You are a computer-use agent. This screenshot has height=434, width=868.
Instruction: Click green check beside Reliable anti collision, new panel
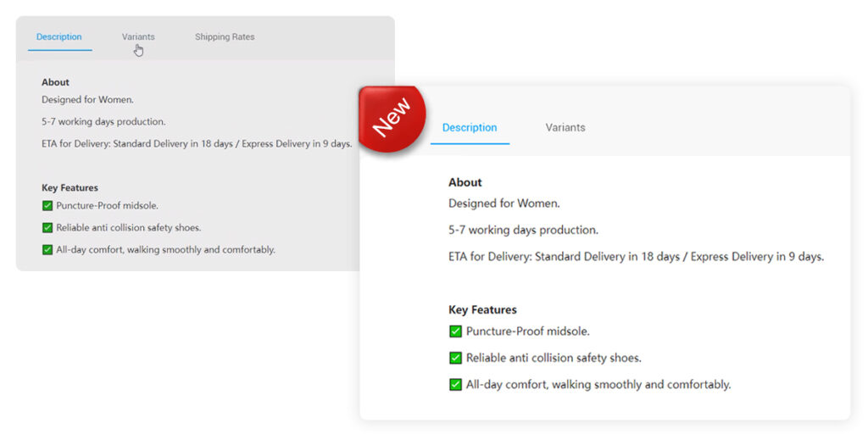455,359
